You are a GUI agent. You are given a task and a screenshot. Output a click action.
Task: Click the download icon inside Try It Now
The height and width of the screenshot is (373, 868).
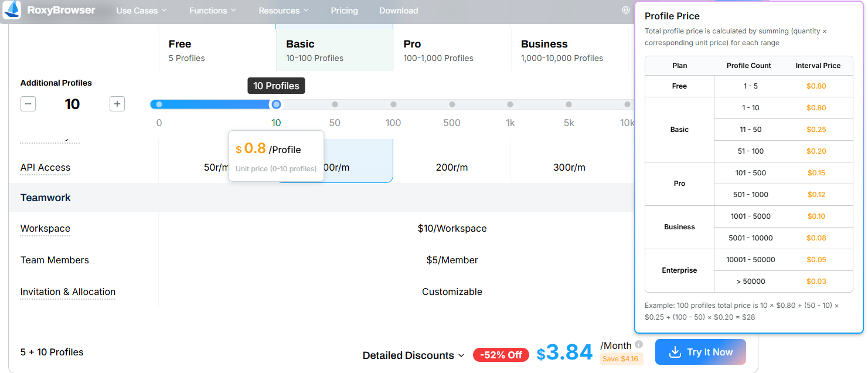(675, 351)
